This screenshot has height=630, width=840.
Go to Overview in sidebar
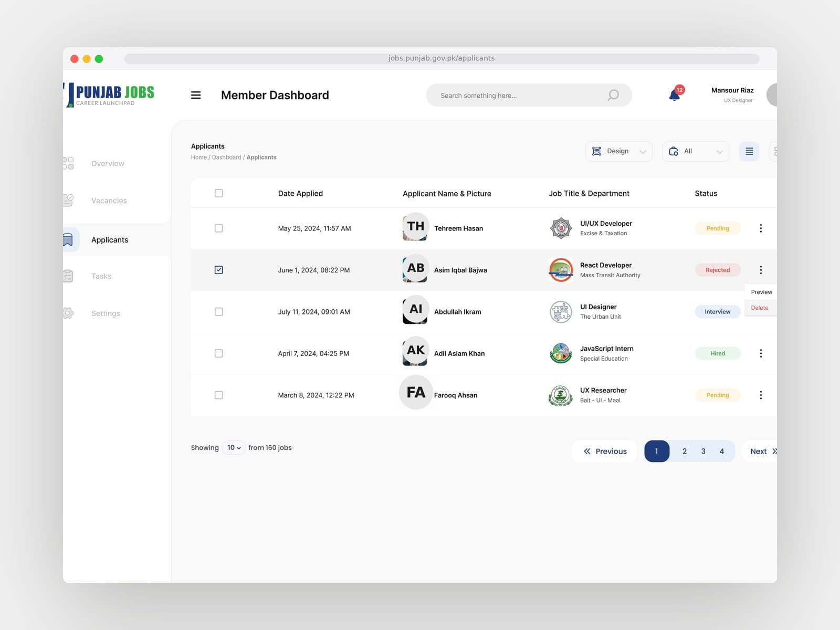coord(108,163)
